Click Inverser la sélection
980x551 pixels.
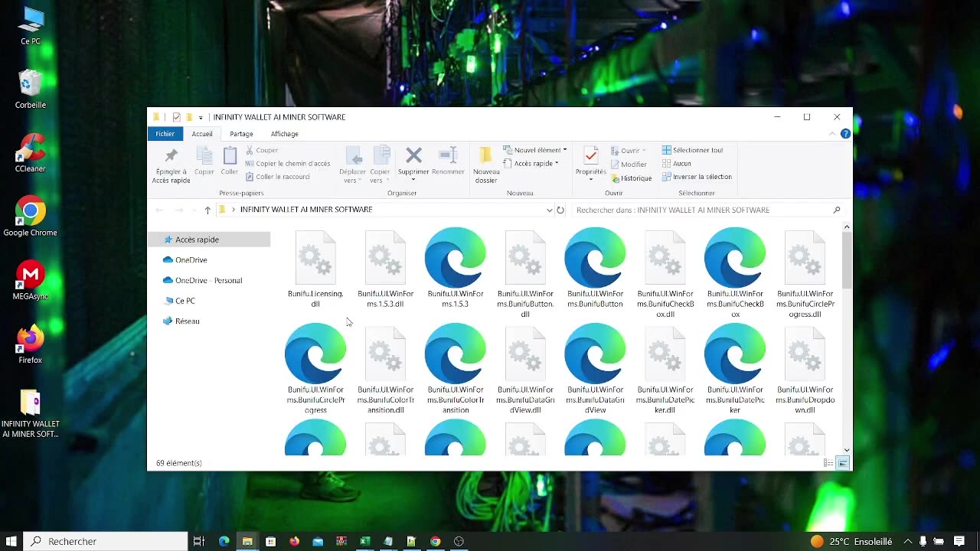click(x=697, y=177)
